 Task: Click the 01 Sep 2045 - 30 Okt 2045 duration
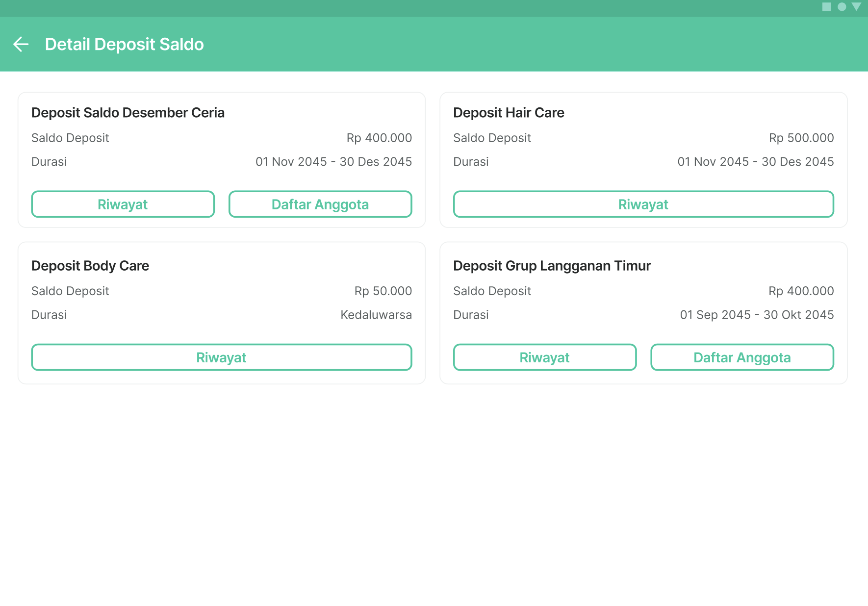click(757, 315)
